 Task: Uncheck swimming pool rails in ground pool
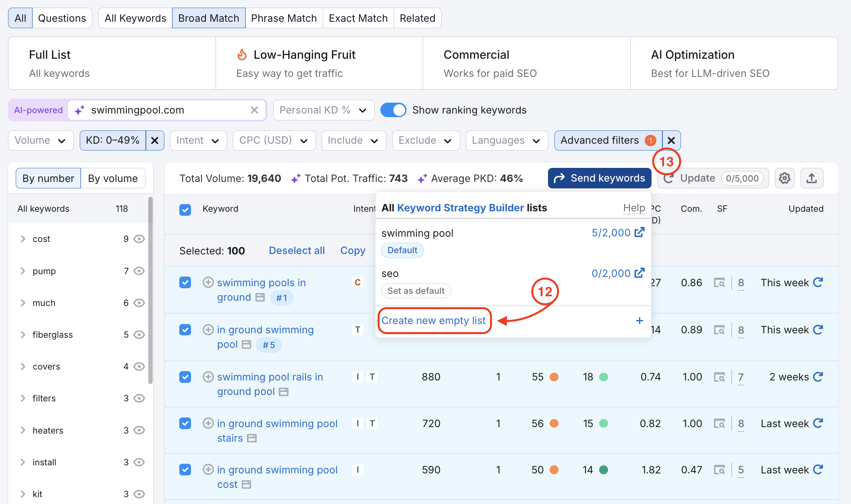pos(185,377)
